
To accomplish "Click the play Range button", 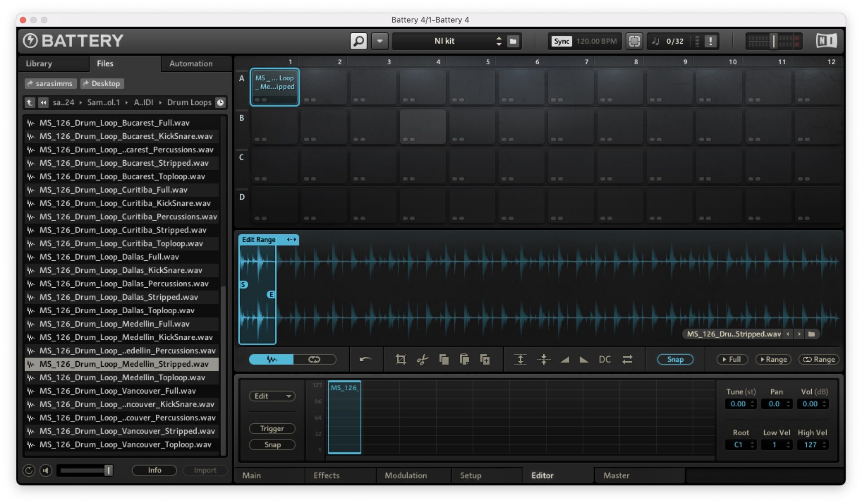I will coord(773,359).
